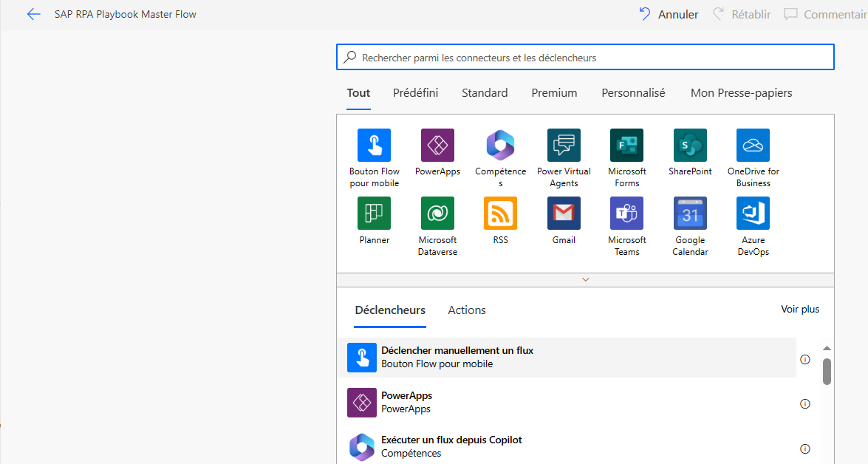Click the Annuler undo button

coord(669,14)
